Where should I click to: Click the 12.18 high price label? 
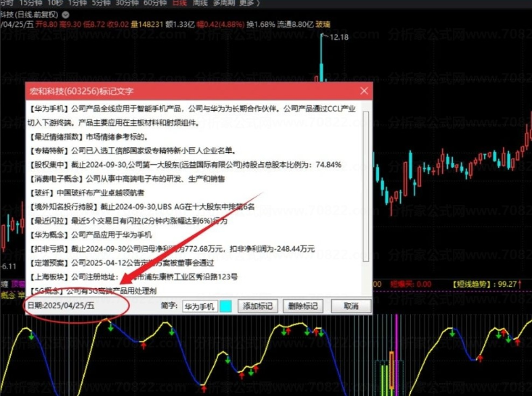[x=338, y=37]
